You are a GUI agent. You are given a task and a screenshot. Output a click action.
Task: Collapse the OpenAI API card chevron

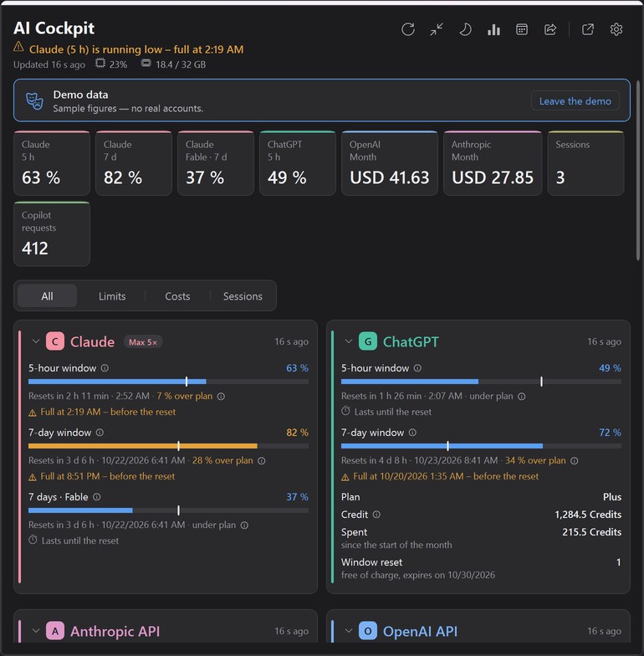349,631
